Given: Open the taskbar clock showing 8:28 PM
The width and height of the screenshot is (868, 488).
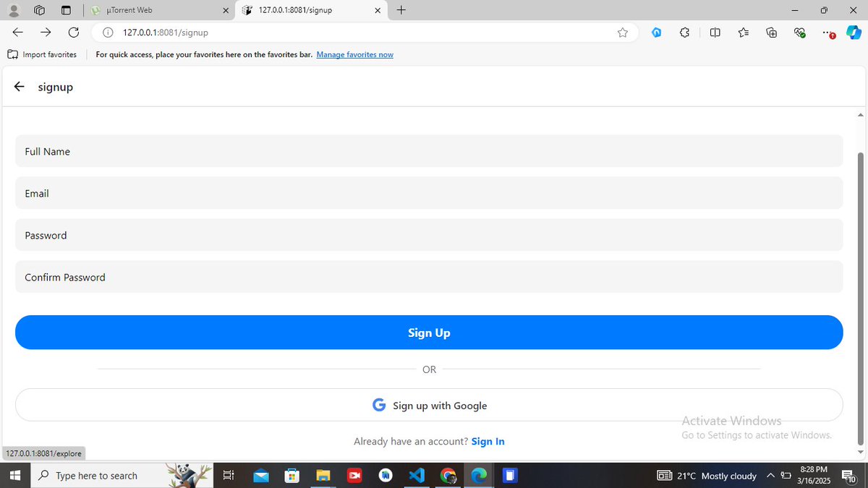Looking at the screenshot, I should (x=813, y=475).
